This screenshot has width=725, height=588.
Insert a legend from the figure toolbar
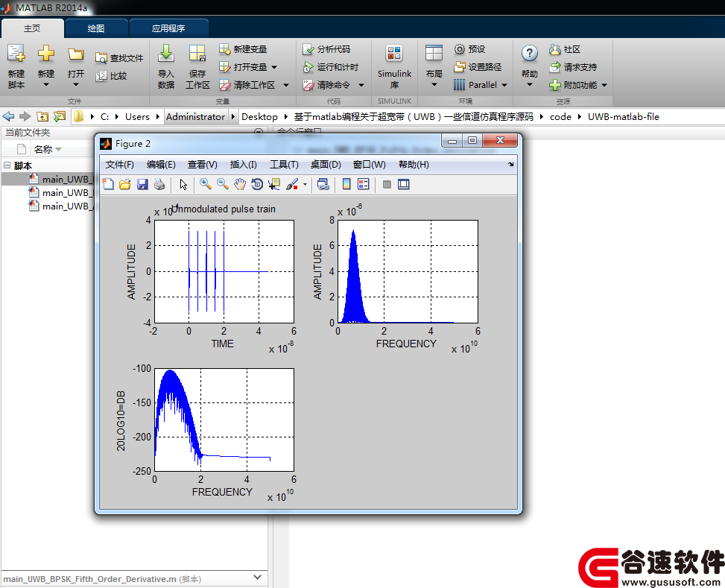pyautogui.click(x=364, y=185)
